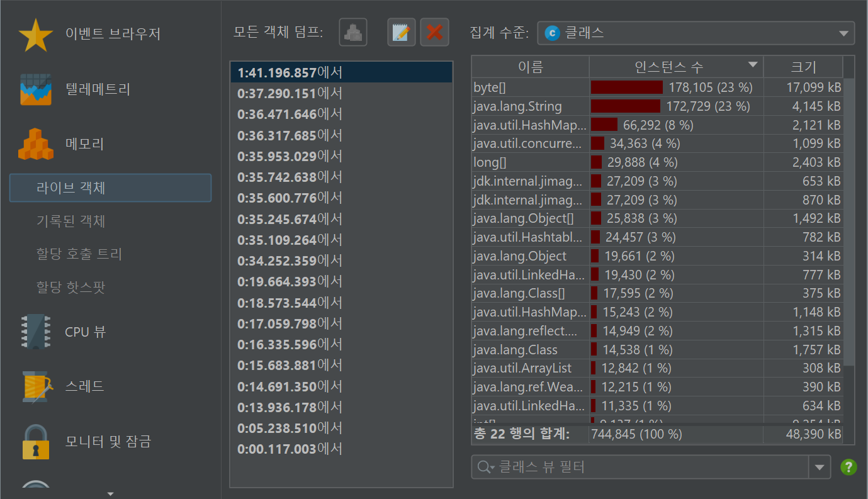Select the dump at 0:14.691.350
The height and width of the screenshot is (499, 868).
(341, 386)
